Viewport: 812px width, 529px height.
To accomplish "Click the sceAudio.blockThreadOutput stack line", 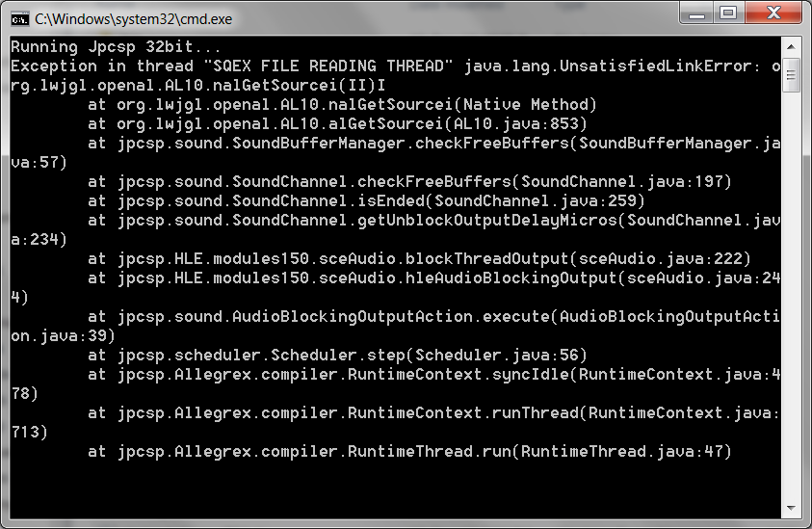I will click(x=419, y=258).
